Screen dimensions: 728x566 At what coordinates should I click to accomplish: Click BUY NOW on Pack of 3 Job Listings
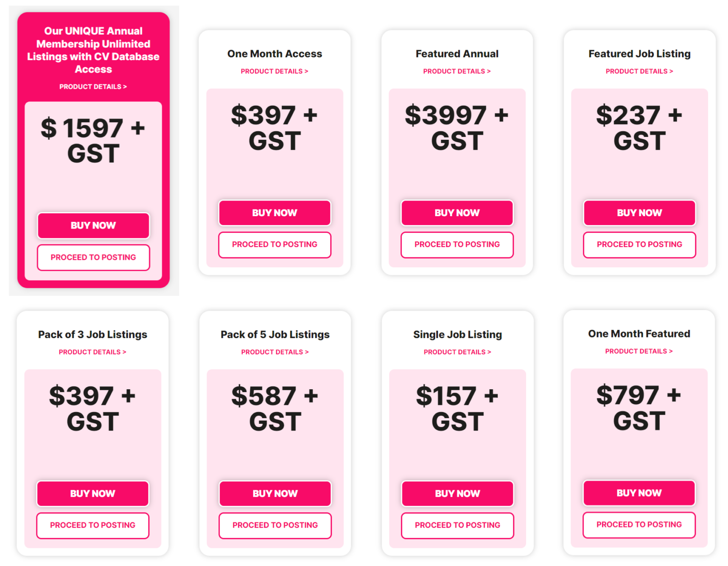pyautogui.click(x=92, y=493)
